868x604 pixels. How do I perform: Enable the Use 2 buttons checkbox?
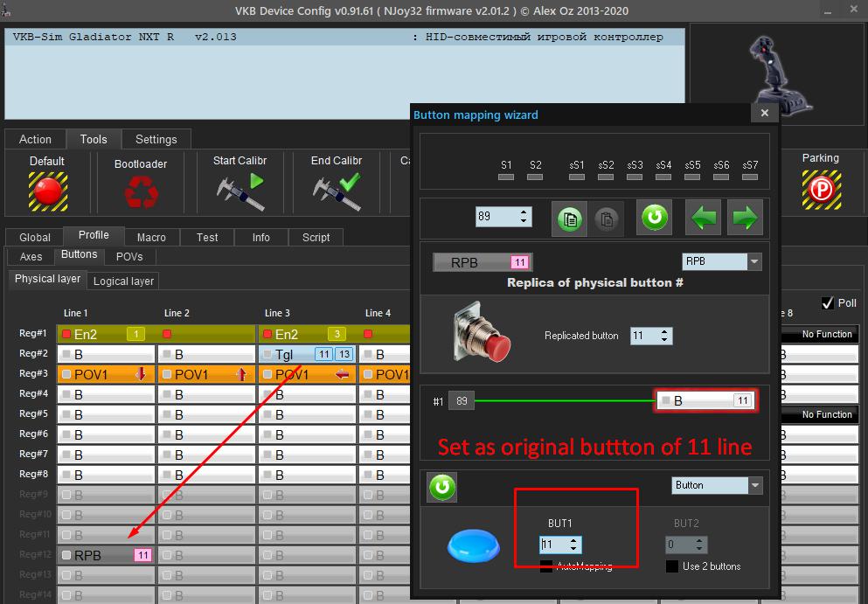point(672,566)
